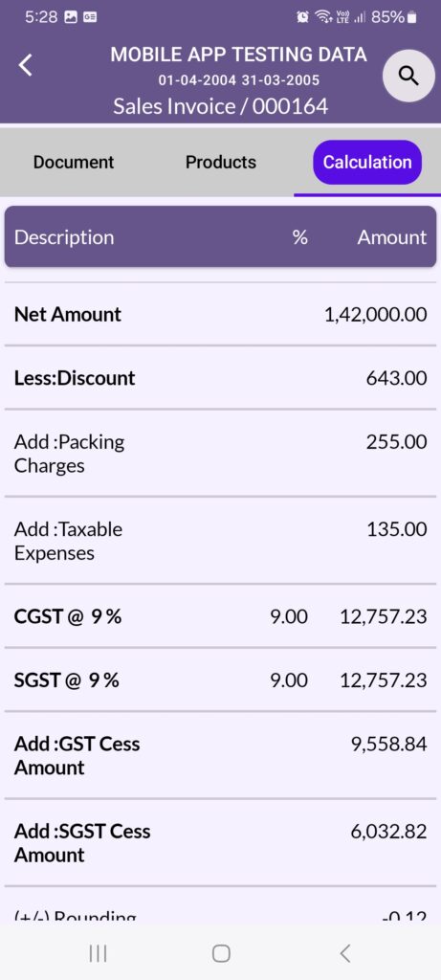This screenshot has width=441, height=980.
Task: Select the Calculation tab
Action: coord(367,162)
